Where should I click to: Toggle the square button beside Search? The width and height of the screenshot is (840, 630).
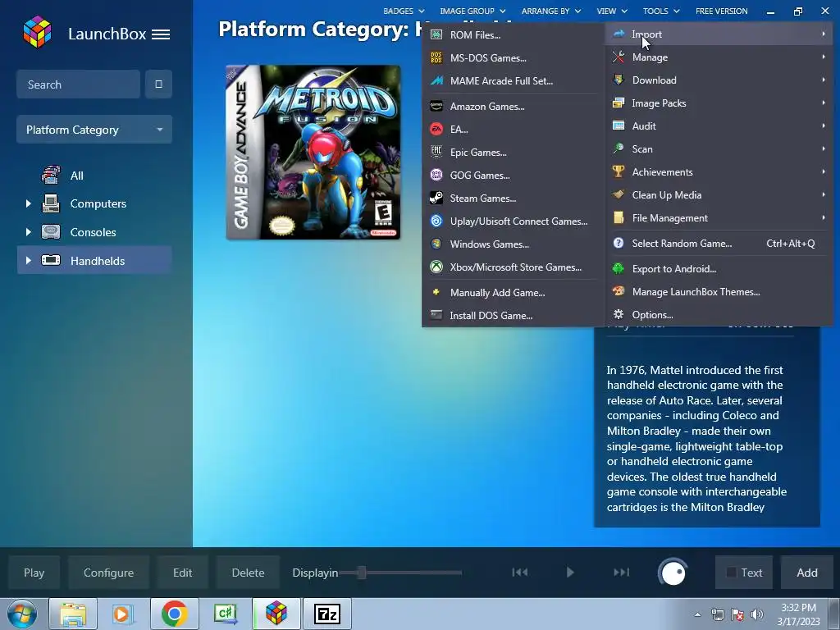click(x=158, y=84)
